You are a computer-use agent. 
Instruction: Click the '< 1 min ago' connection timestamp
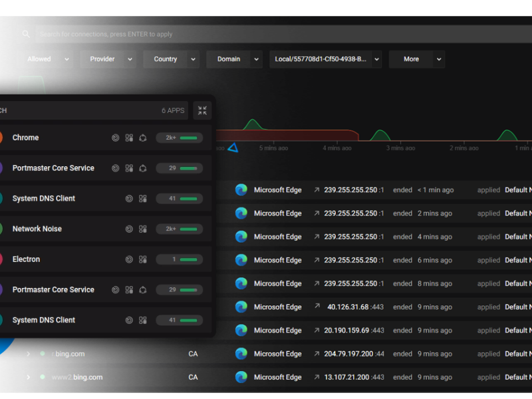(436, 190)
